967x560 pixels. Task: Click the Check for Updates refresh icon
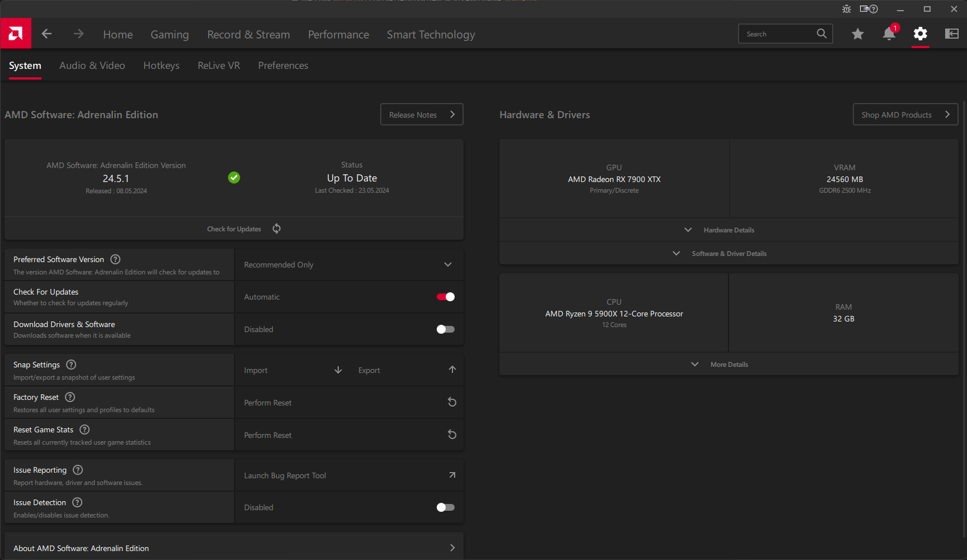(x=277, y=228)
